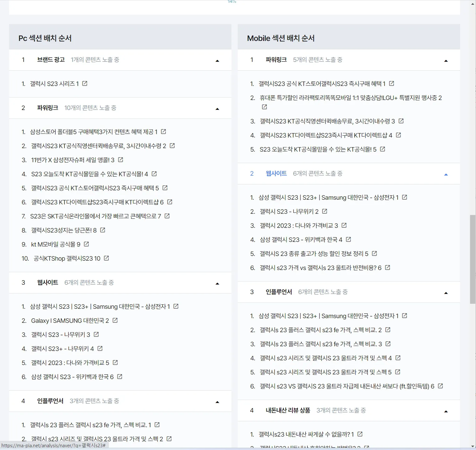Collapse the Mobile 웹사이트 section arrow
This screenshot has width=476, height=450.
(x=446, y=174)
